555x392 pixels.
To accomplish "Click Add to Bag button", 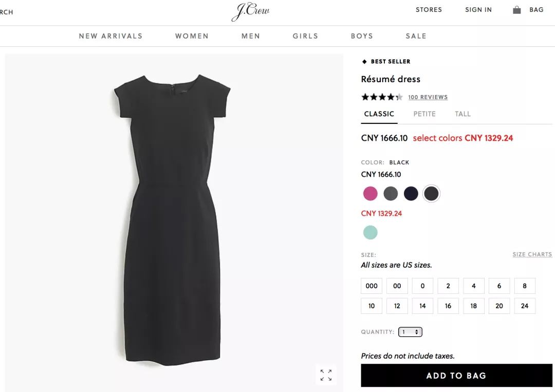I will coord(456,376).
